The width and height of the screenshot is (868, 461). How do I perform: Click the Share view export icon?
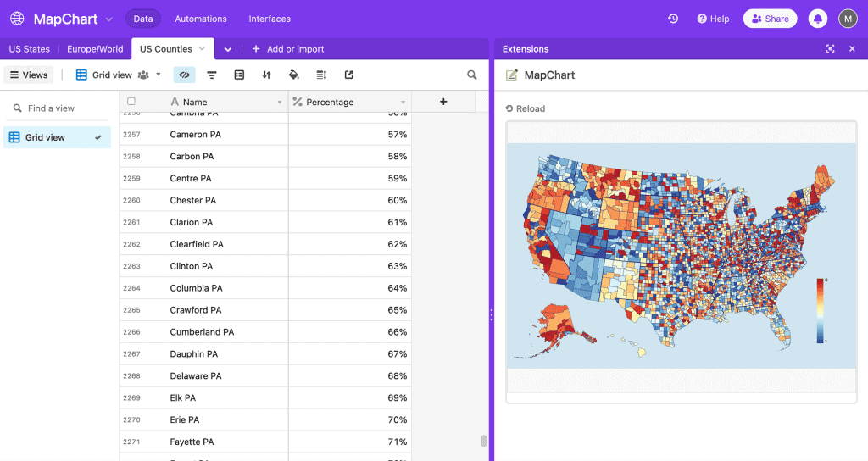click(348, 75)
